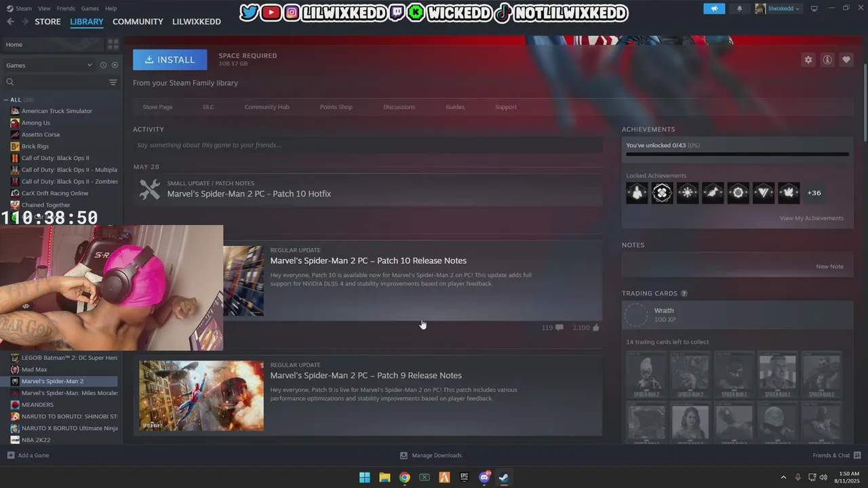Open the Store Page link
This screenshot has height=488, width=868.
click(157, 107)
